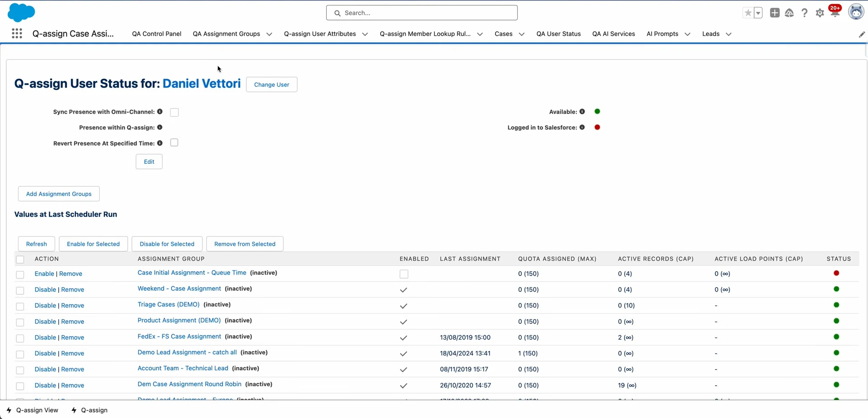Click the red Logged in to Salesforce dot

click(597, 127)
